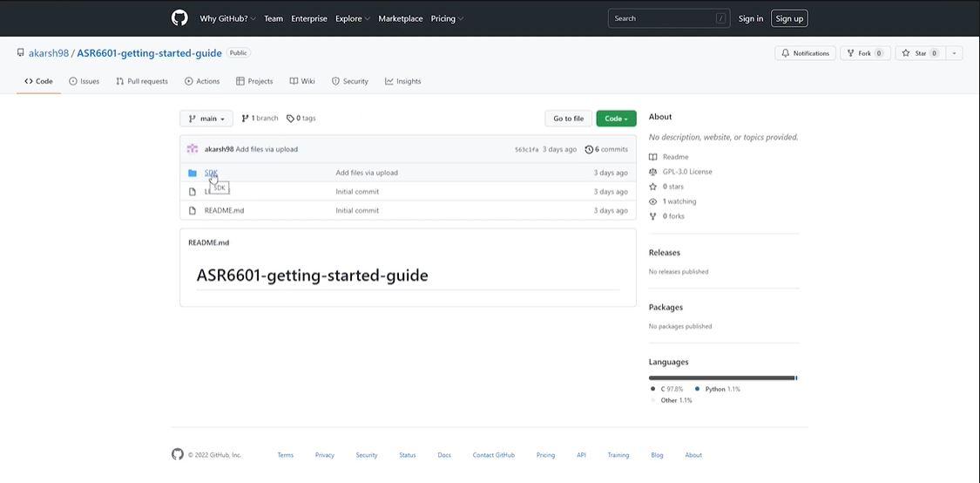
Task: Open footer Status link
Action: click(x=408, y=455)
